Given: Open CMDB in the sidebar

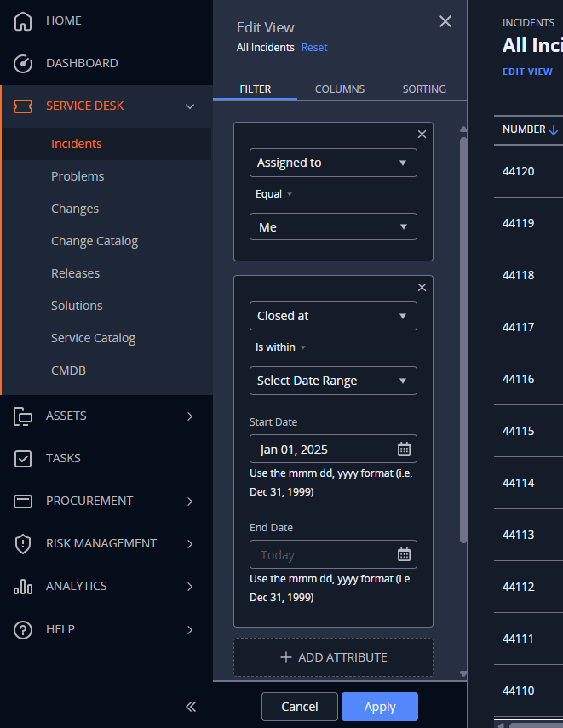Looking at the screenshot, I should tap(68, 370).
